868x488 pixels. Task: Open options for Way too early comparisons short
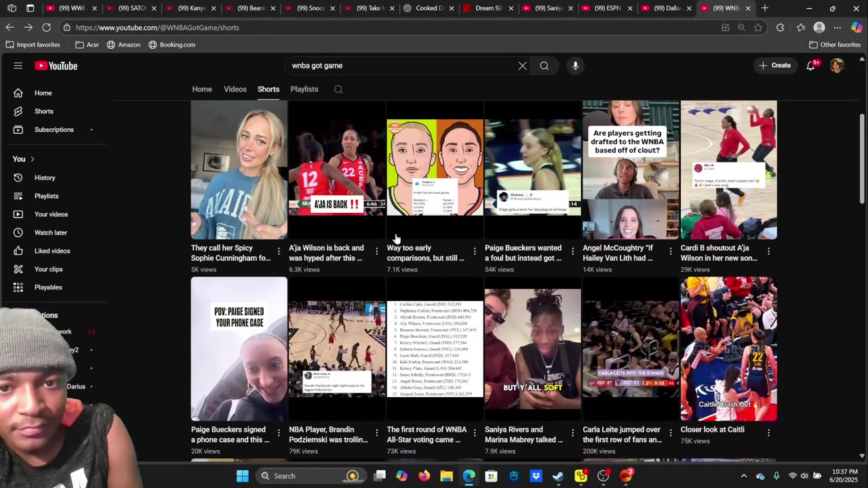click(475, 251)
